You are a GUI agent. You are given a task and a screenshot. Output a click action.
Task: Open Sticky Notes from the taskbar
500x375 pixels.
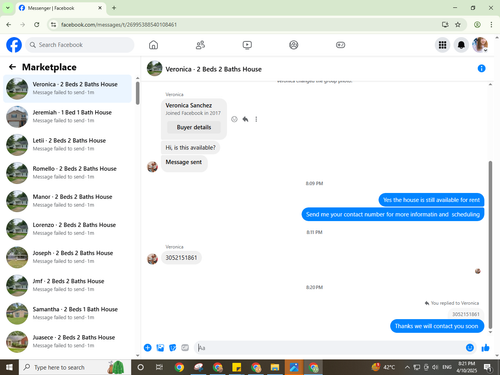237,367
